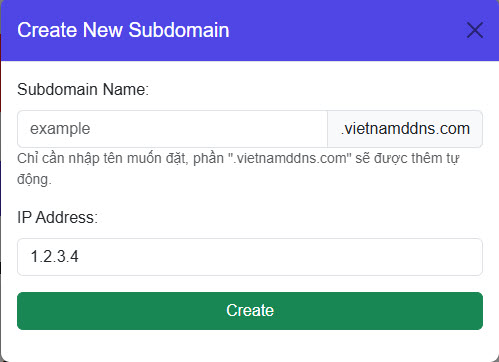Click the Vietnamese helper text under subdomain field

click(238, 169)
